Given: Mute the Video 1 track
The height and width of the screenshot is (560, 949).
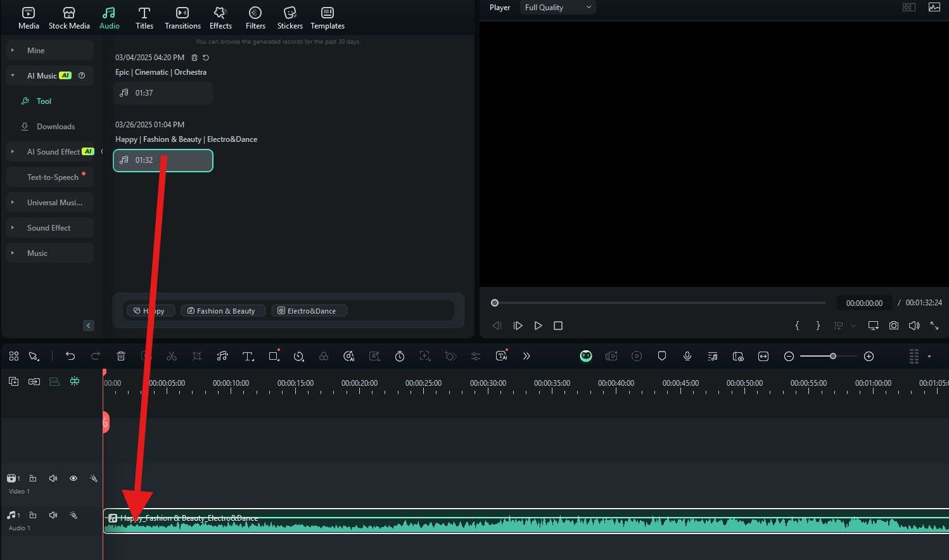Looking at the screenshot, I should click(x=53, y=479).
